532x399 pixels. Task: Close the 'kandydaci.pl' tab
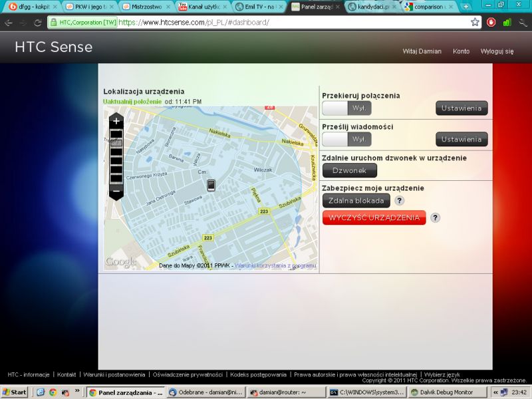(394, 7)
